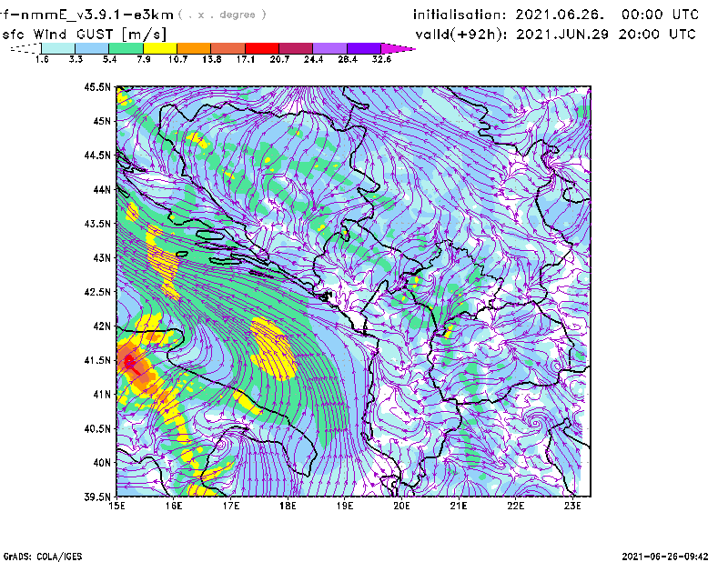The height and width of the screenshot is (562, 728).
Task: Click the 45N latitude axis label
Action: 102,121
